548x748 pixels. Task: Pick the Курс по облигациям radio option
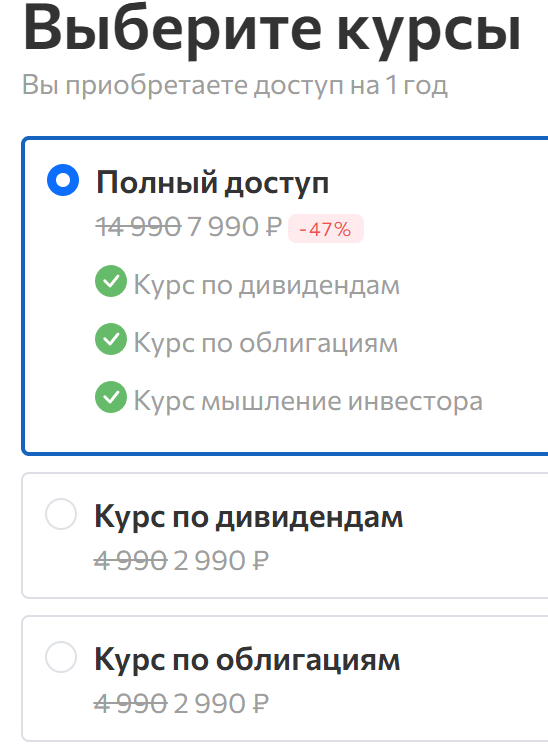coord(61,657)
